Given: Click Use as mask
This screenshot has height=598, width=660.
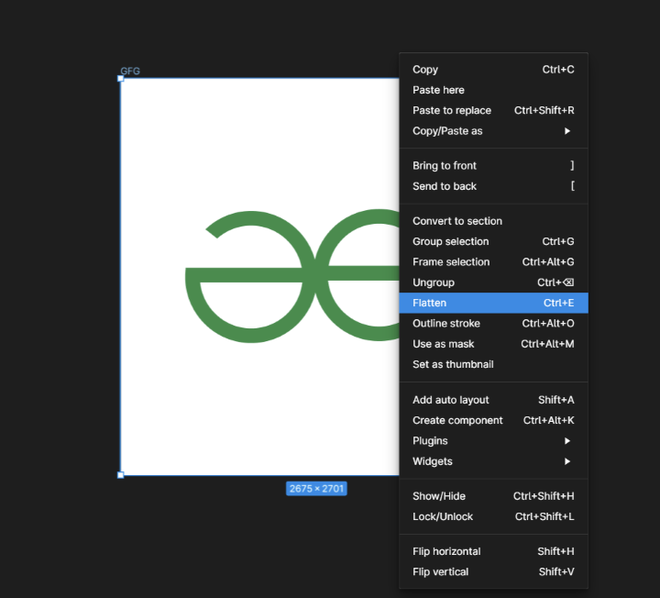Looking at the screenshot, I should tap(493, 344).
